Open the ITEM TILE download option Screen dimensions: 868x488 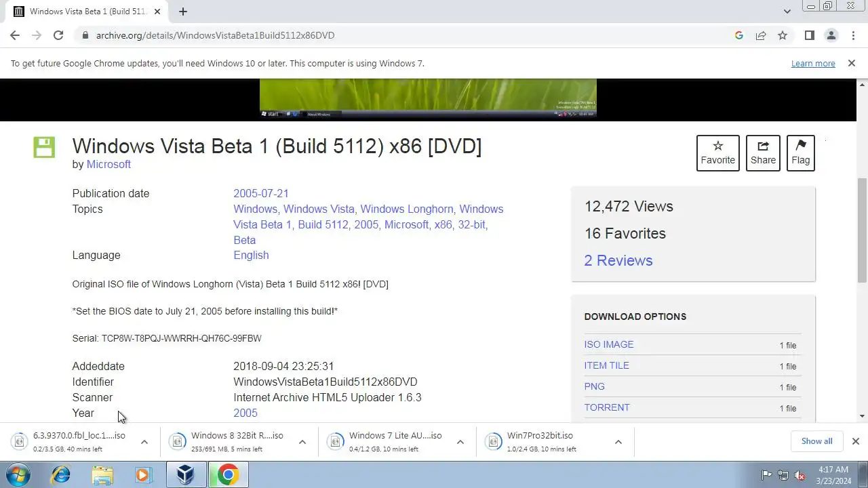607,365
